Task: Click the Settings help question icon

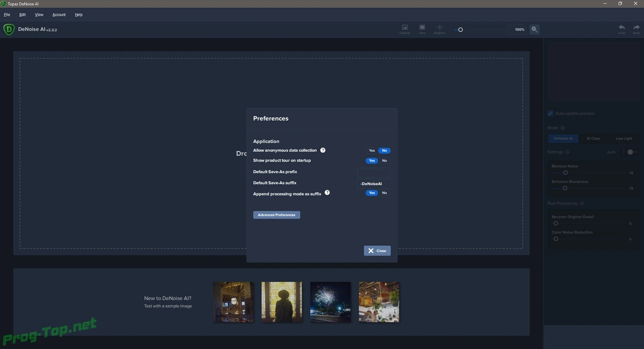Action: [x=567, y=152]
